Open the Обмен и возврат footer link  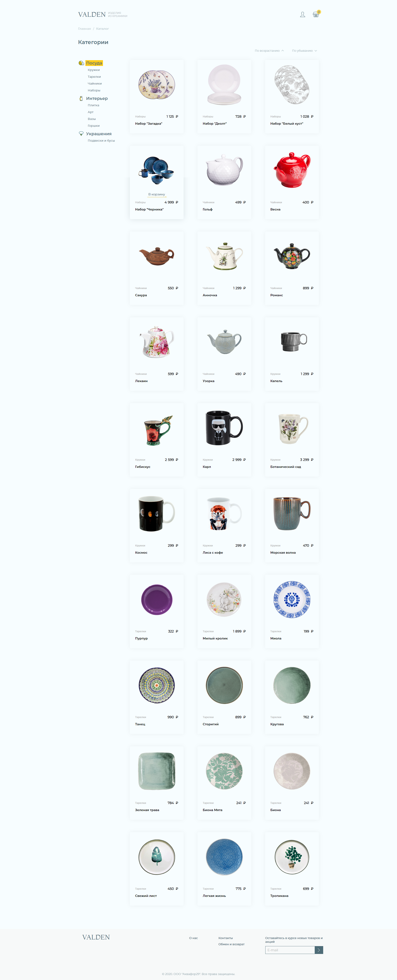231,944
